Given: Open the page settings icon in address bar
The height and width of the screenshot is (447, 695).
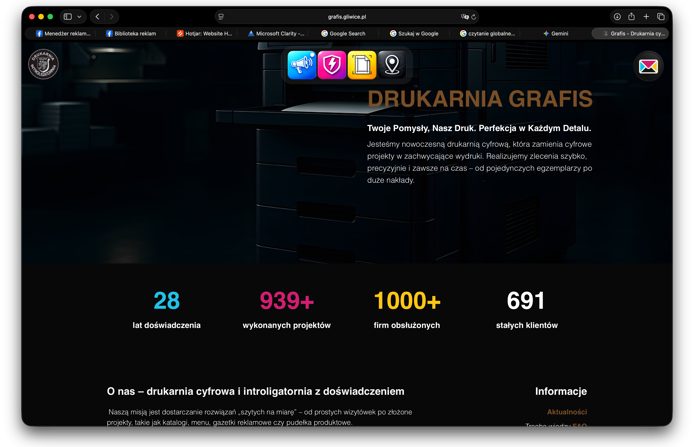Looking at the screenshot, I should coord(221,17).
